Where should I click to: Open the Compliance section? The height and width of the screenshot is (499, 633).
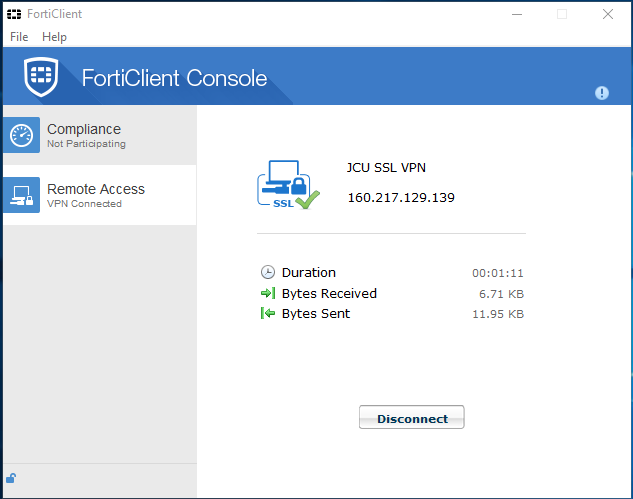tap(100, 135)
